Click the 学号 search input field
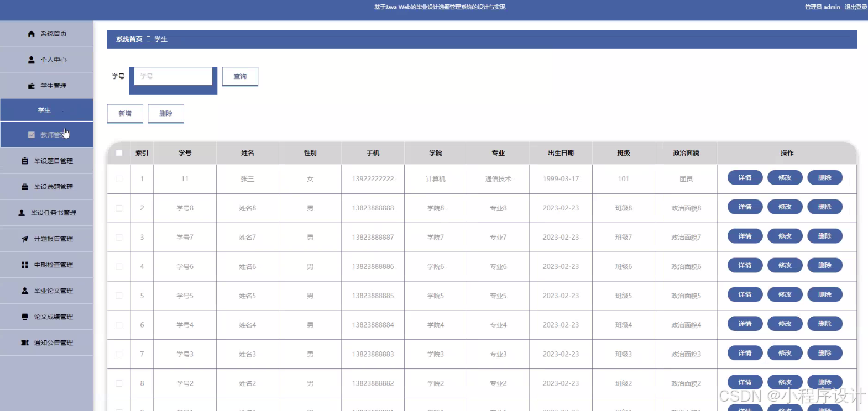868x411 pixels. 173,76
